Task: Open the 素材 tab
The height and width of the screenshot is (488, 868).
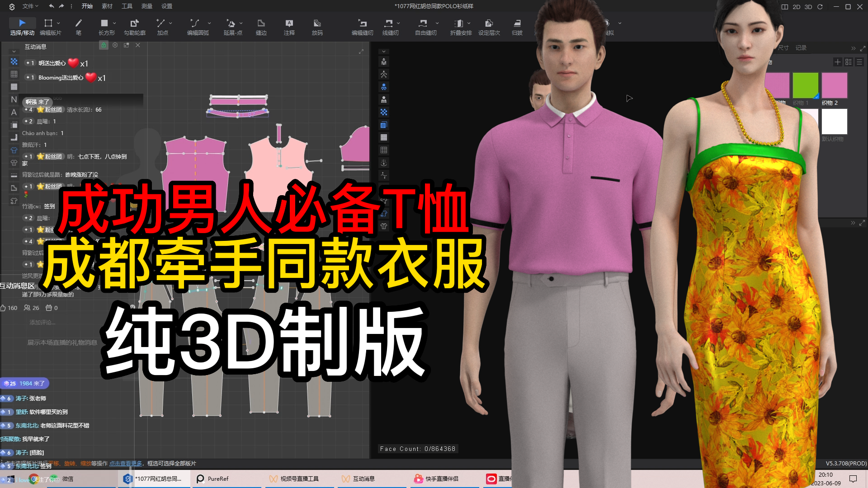Action: [107, 6]
